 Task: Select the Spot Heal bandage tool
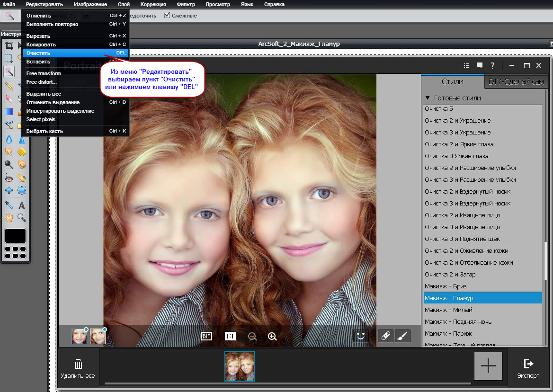click(x=21, y=178)
